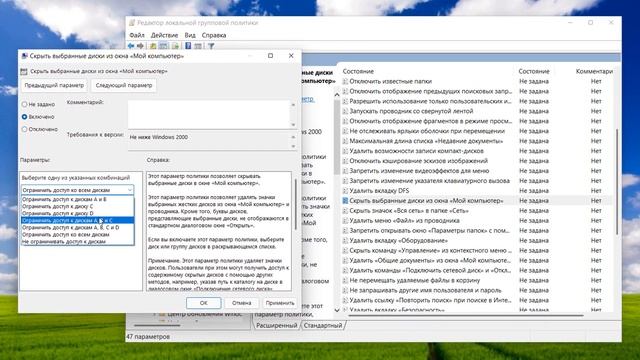640x360 pixels.
Task: Click icon beside «Удалить возможности записи компакт-дисков»
Action: click(x=345, y=151)
